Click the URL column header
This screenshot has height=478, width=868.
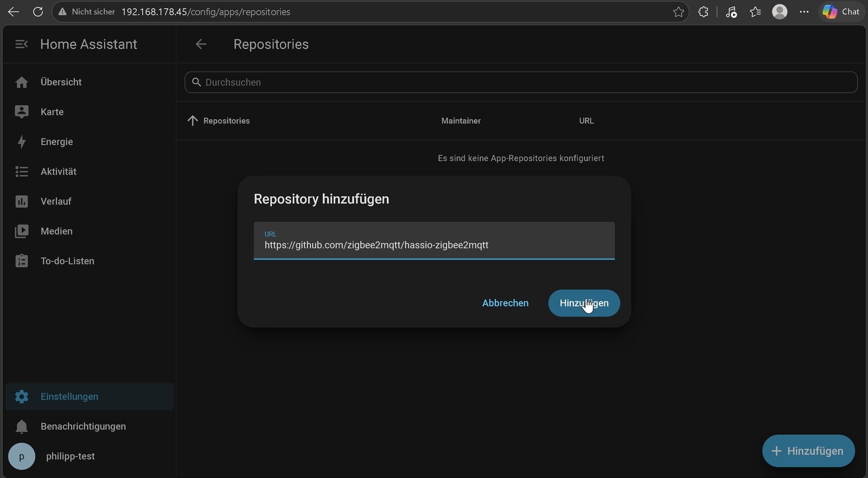[x=586, y=121]
